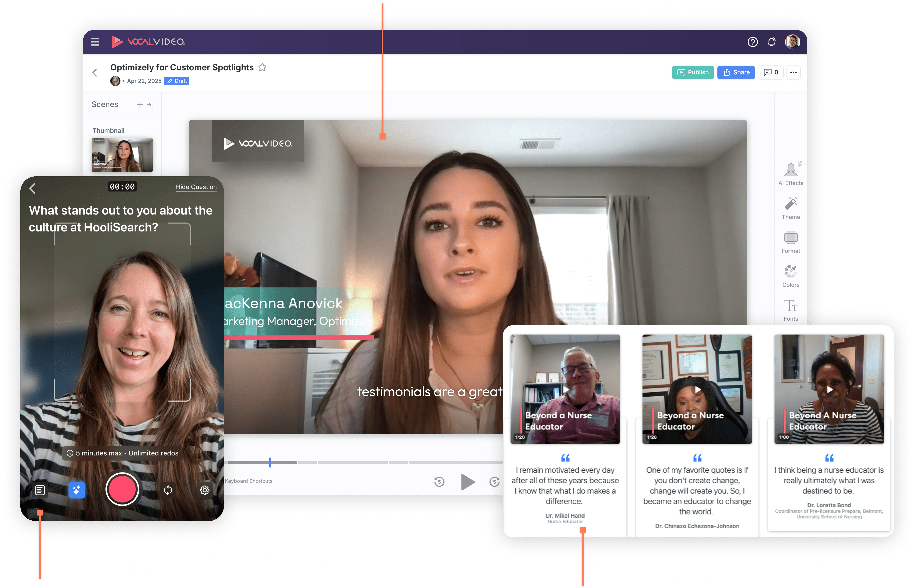Open the AI Effects panel
Screen dimensions: 914x588
791,174
